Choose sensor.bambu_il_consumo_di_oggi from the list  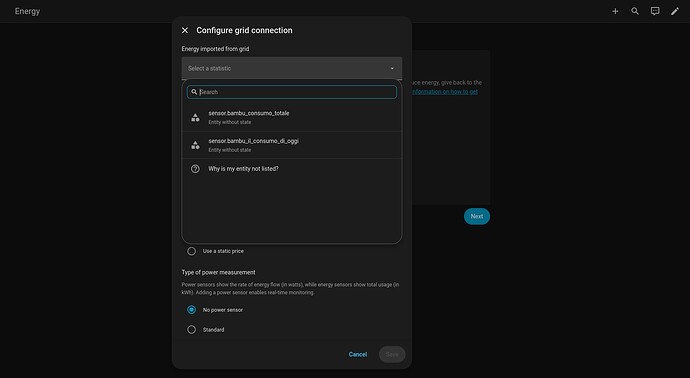coord(292,145)
